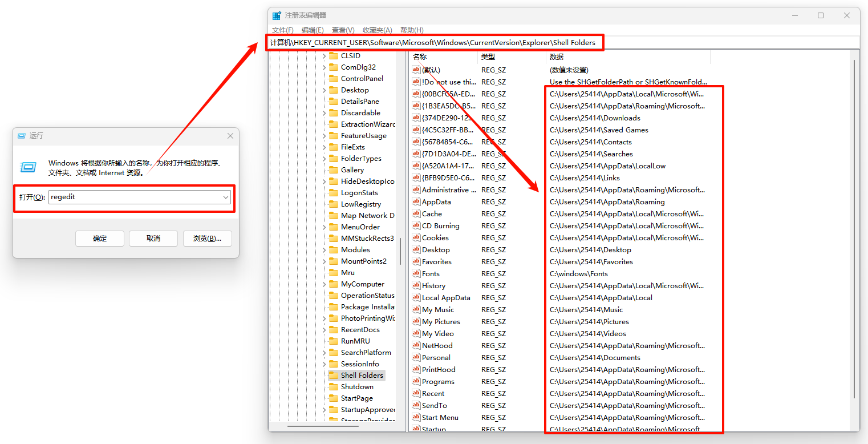Open the dropdown arrow in the Run input box
This screenshot has height=444, width=868.
[x=226, y=197]
